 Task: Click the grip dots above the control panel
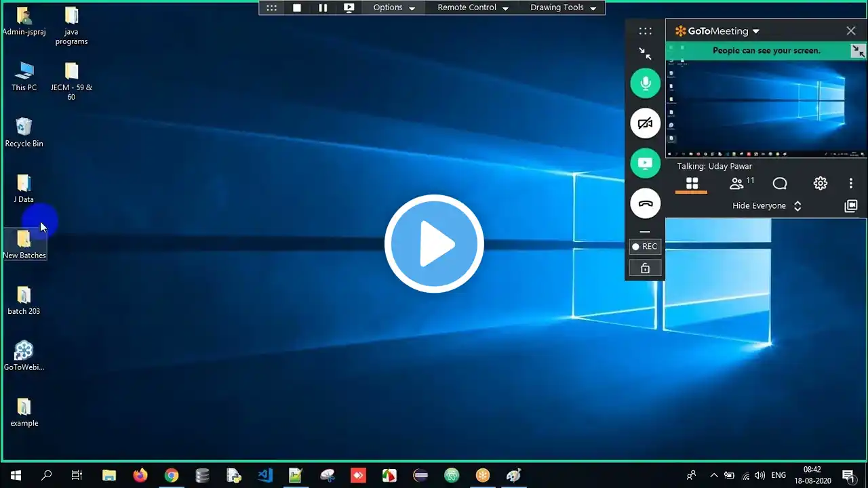(646, 31)
